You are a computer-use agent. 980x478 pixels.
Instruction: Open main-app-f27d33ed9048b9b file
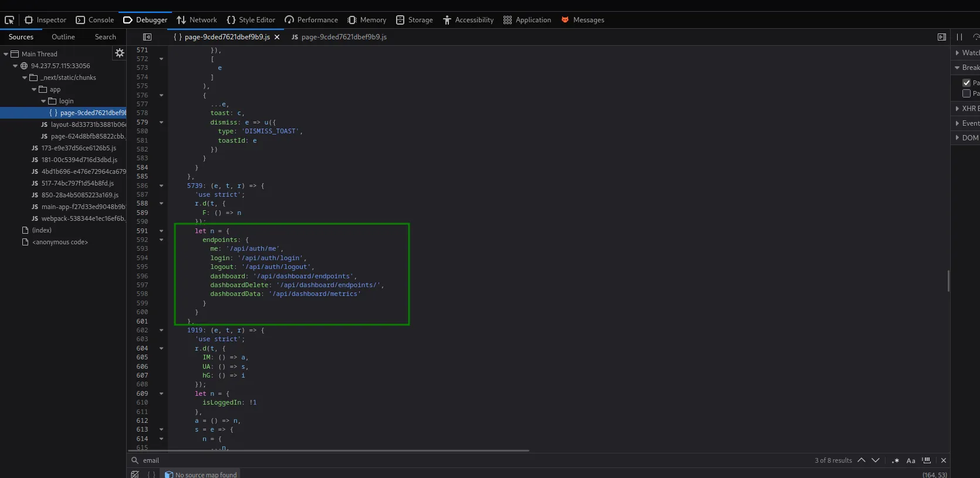pos(79,207)
